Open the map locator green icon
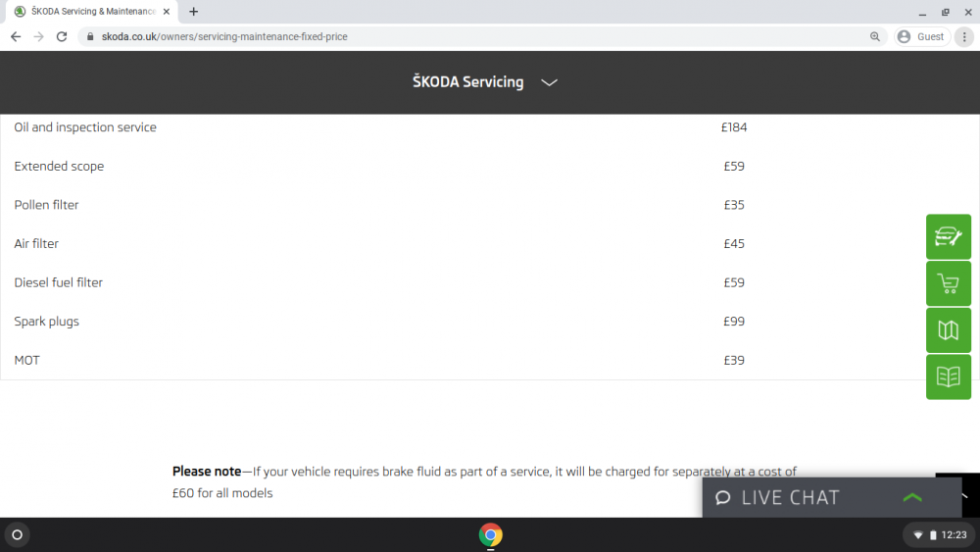The image size is (980, 552). click(x=948, y=330)
